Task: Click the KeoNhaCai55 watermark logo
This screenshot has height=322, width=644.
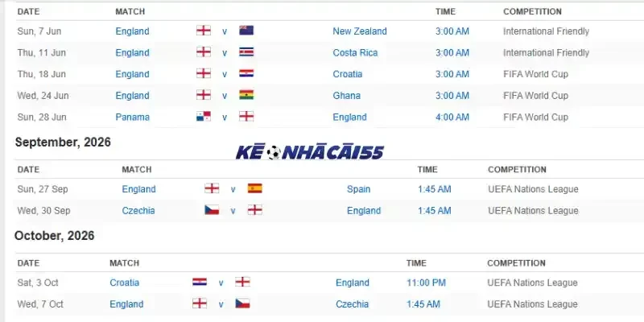Action: pos(310,152)
